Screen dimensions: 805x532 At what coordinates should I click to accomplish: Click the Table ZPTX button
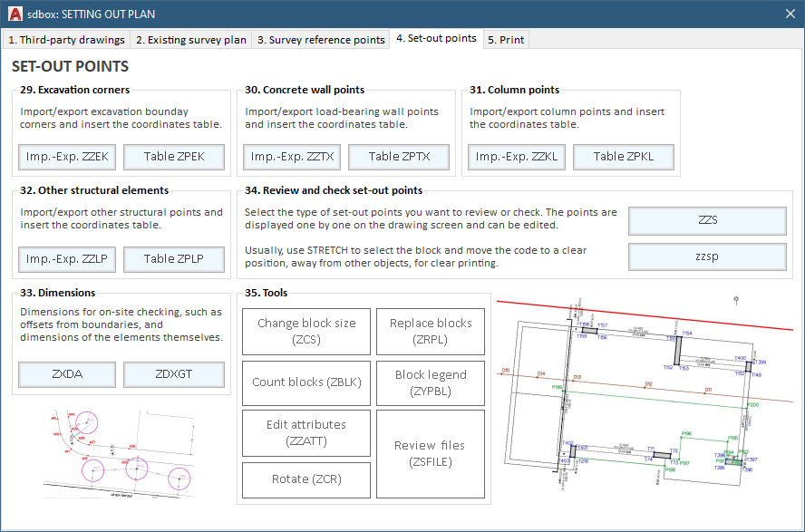(399, 157)
